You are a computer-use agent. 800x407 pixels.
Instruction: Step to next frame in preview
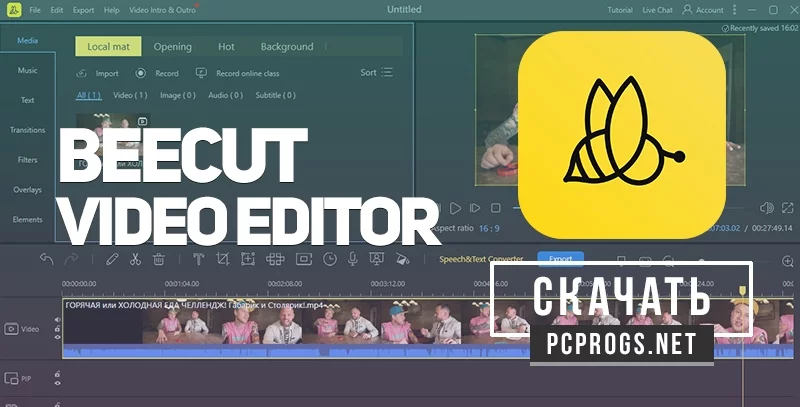[x=475, y=208]
